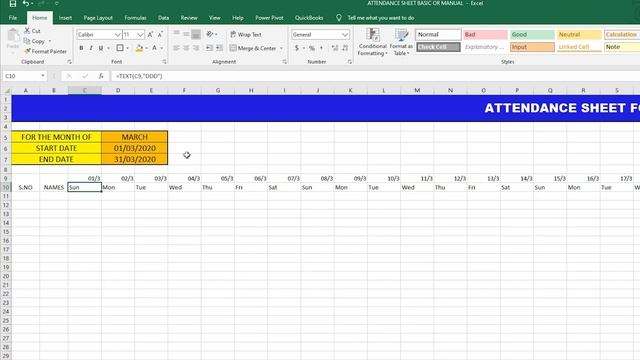The image size is (640, 360).
Task: Open the General number format dropdown
Action: [x=345, y=35]
